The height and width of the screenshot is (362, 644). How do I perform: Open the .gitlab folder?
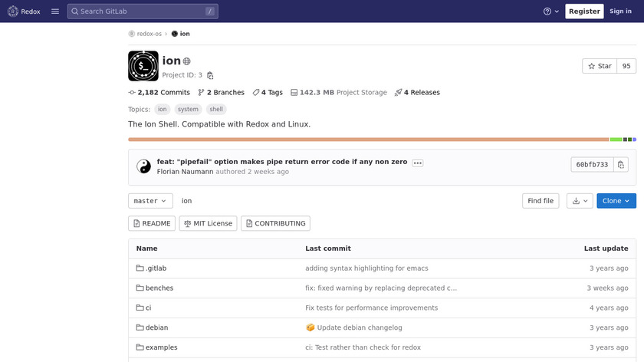click(156, 268)
